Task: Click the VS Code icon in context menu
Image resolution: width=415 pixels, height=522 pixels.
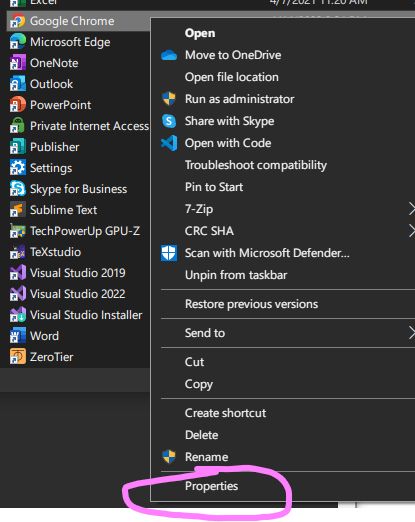Action: [169, 143]
